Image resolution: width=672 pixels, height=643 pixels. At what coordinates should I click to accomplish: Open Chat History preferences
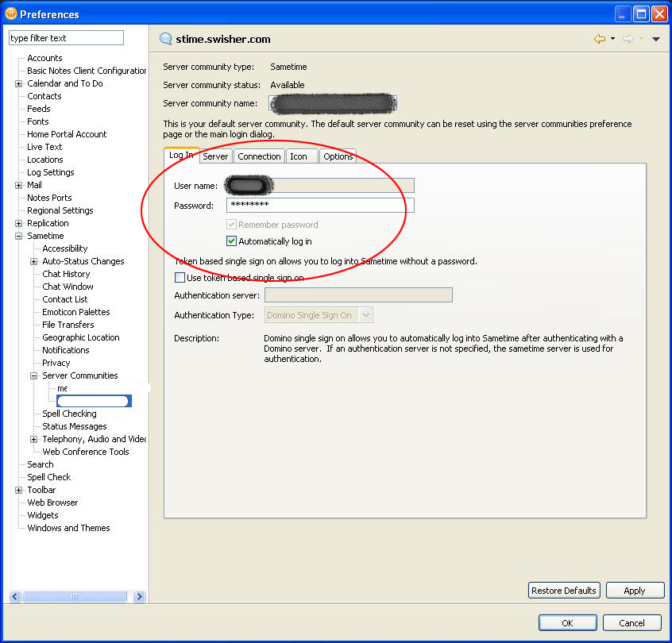coord(66,274)
